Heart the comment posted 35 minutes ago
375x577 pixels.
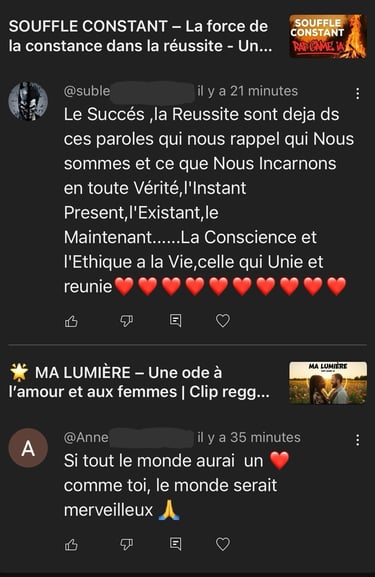coord(223,544)
